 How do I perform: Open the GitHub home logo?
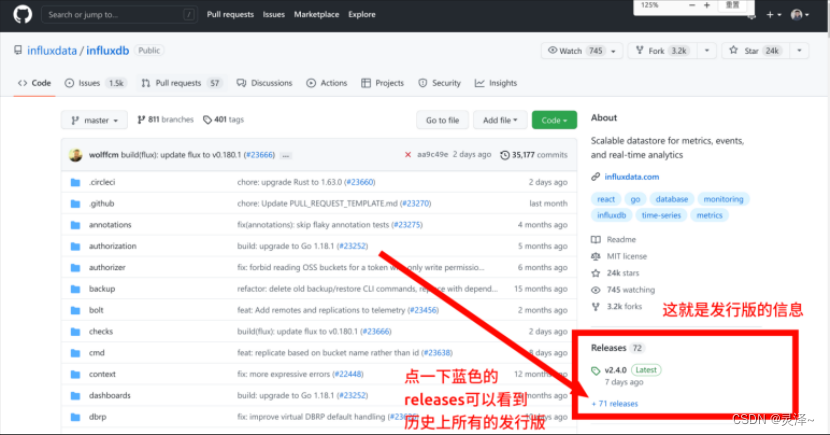(23, 14)
